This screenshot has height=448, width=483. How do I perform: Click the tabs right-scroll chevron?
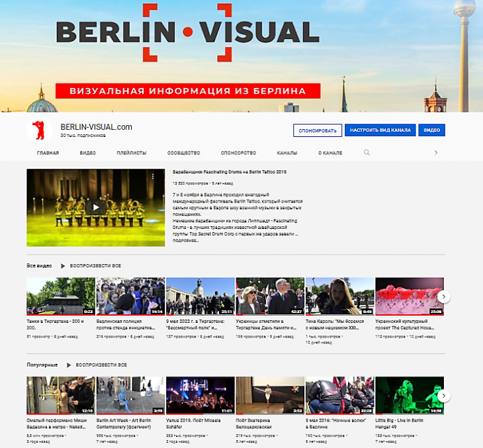pos(436,152)
